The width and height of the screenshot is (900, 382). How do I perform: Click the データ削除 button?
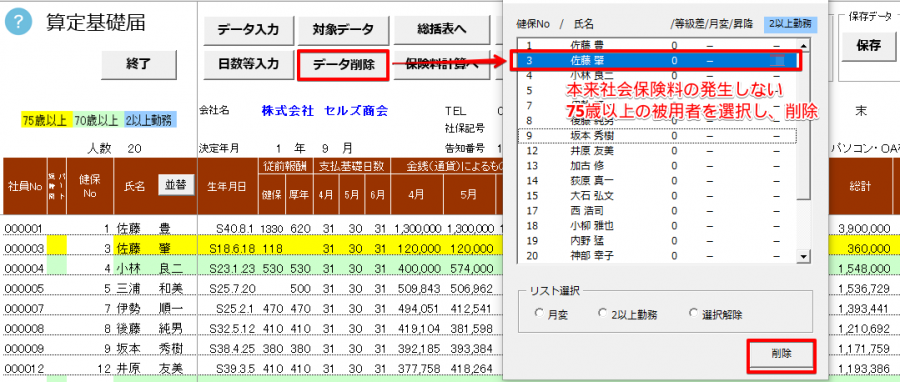343,65
